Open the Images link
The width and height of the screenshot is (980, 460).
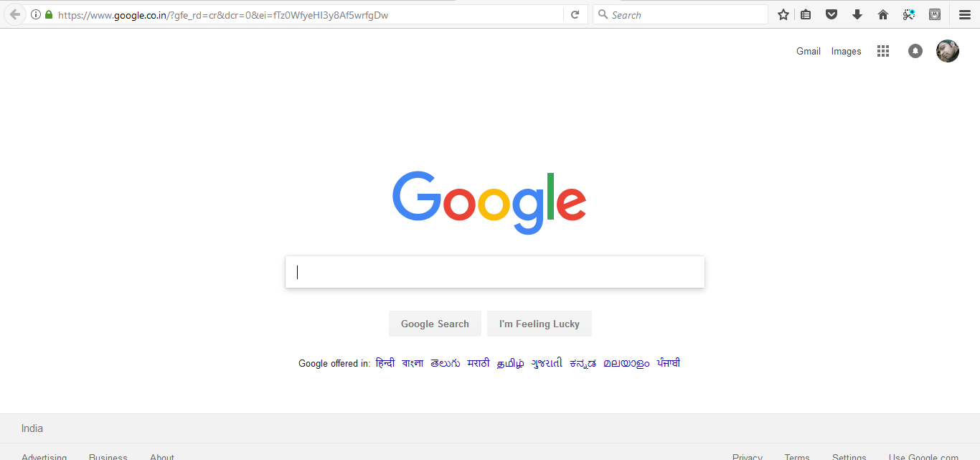[x=847, y=51]
